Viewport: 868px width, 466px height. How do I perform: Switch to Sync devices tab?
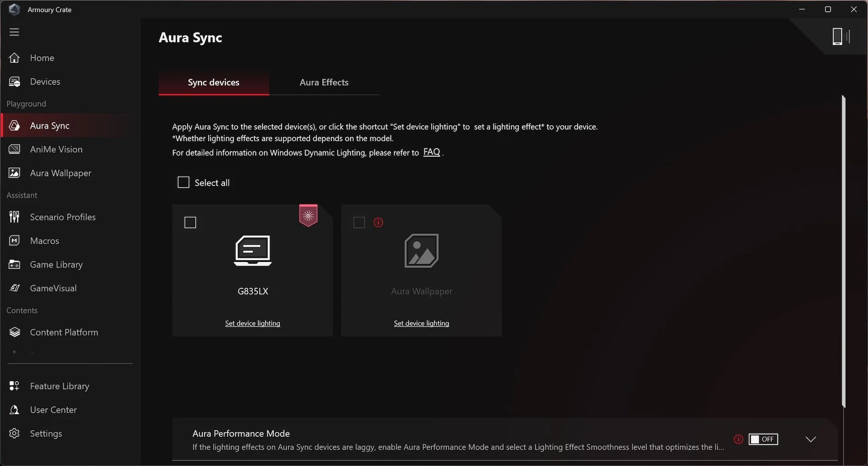[214, 82]
